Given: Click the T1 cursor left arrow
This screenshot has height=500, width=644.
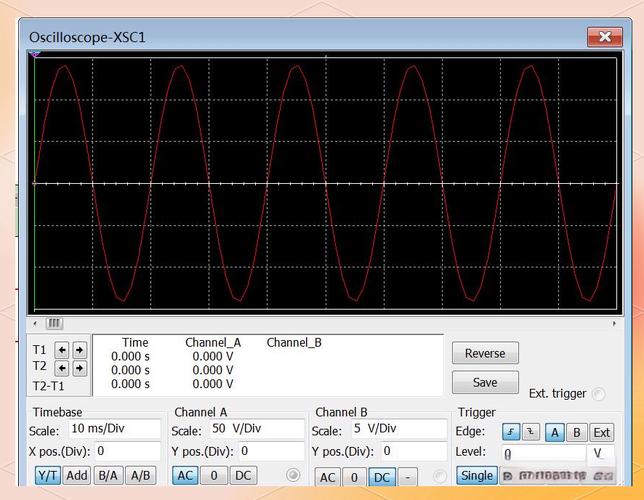Looking at the screenshot, I should click(x=62, y=350).
